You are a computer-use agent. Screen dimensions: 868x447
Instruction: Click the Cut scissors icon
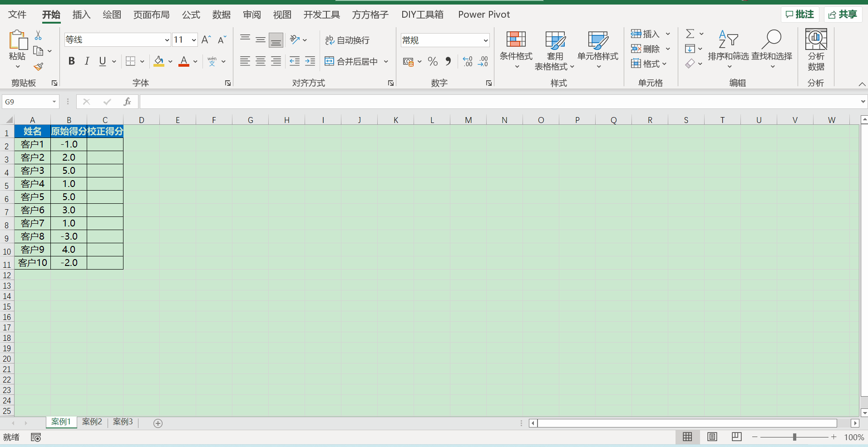[x=38, y=35]
